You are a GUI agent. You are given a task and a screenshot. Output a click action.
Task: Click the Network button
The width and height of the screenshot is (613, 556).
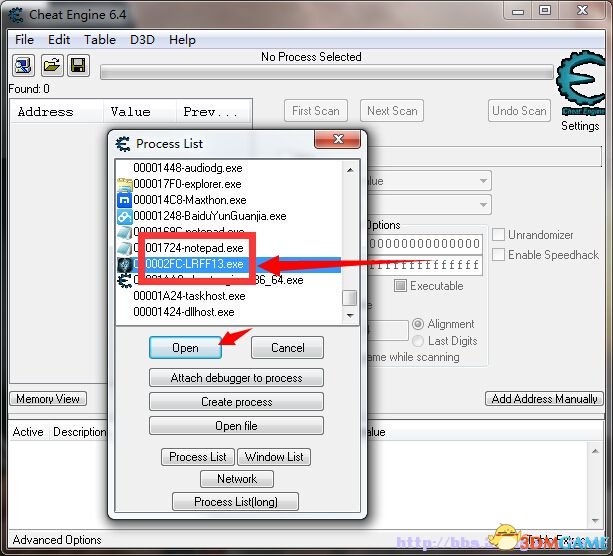(x=237, y=479)
